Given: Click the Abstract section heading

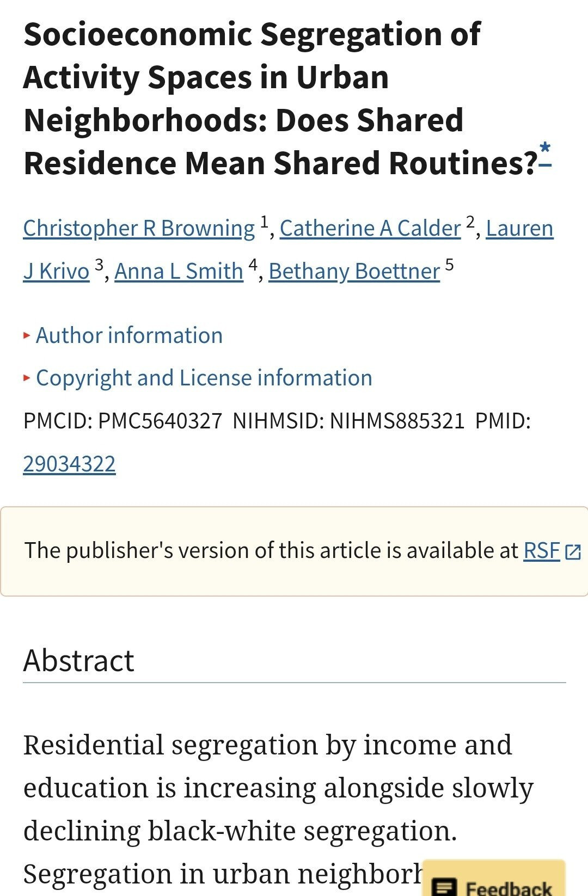Looking at the screenshot, I should point(79,661).
